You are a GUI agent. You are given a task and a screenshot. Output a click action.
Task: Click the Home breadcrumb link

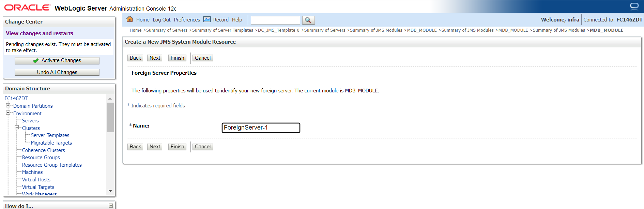tap(135, 30)
